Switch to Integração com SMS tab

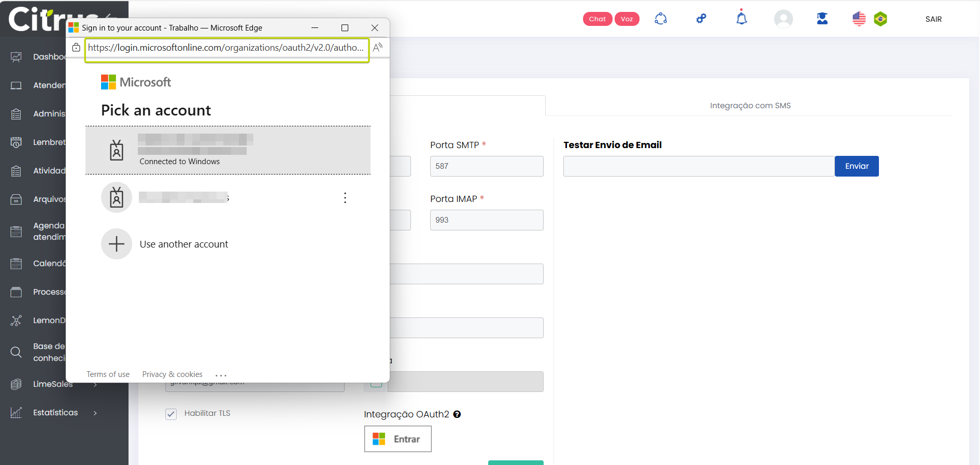750,106
